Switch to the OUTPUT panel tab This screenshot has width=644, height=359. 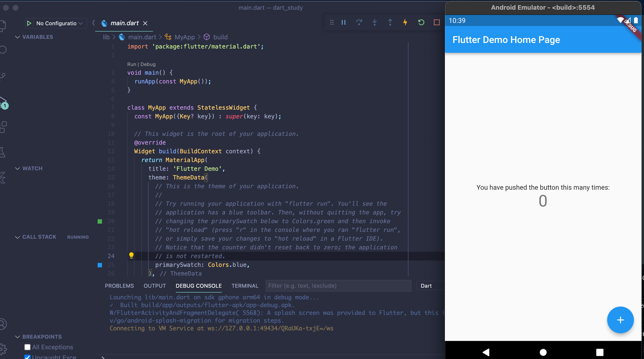tap(154, 286)
